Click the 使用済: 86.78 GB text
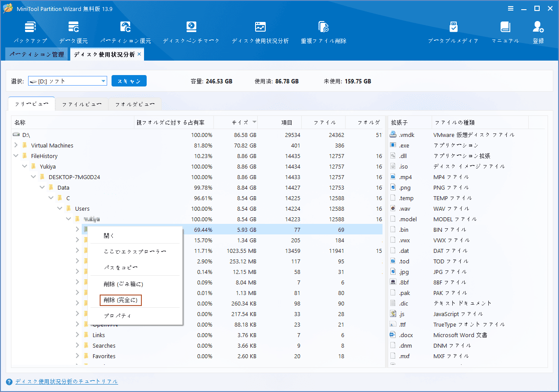 pos(277,81)
